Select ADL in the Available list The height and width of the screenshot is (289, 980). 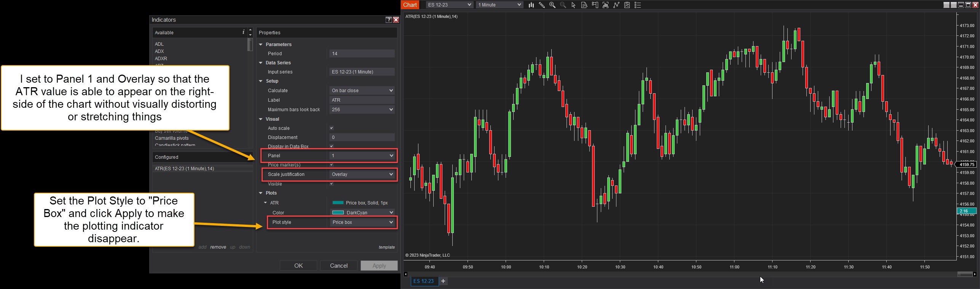(x=160, y=44)
